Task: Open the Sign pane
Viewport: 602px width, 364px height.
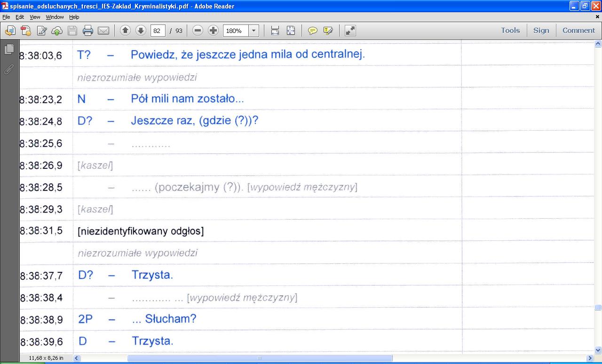Action: pyautogui.click(x=541, y=30)
